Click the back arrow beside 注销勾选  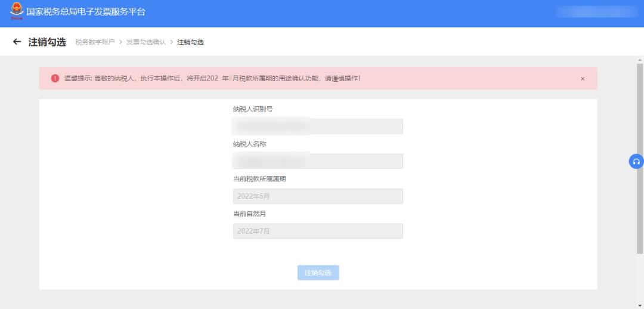[x=17, y=42]
